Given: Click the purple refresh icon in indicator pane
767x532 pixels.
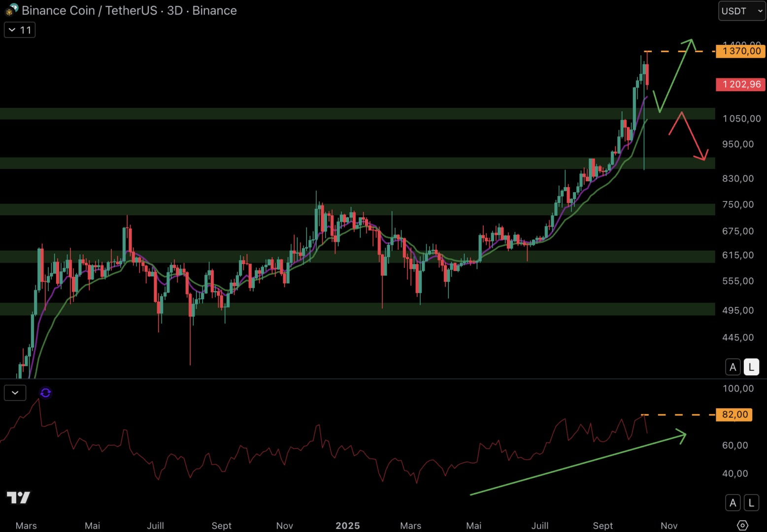Looking at the screenshot, I should pyautogui.click(x=45, y=393).
